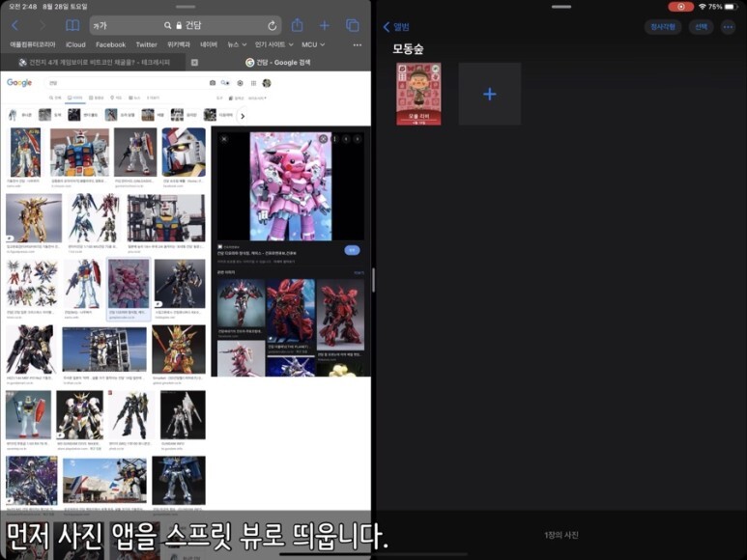Reload the page with the refresh icon

coord(272,26)
